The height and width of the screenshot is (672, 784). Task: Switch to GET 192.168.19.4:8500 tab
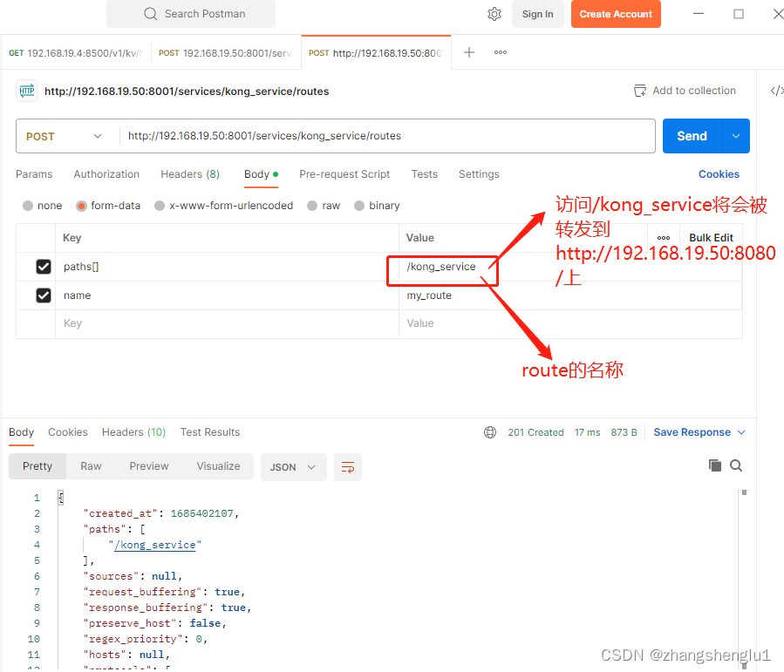click(x=75, y=52)
